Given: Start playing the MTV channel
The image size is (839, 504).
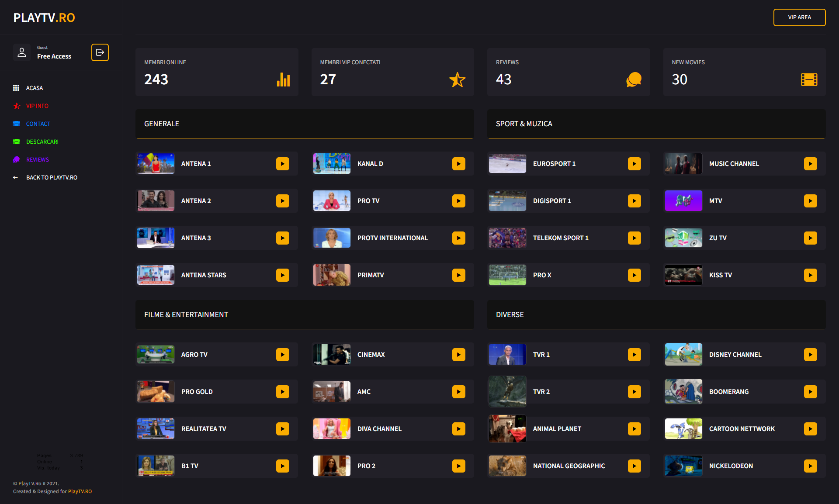Looking at the screenshot, I should (810, 201).
